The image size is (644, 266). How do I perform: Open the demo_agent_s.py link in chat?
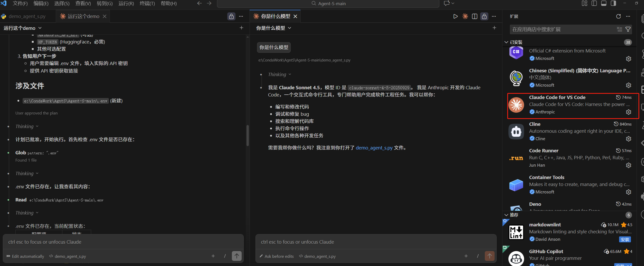pos(374,148)
